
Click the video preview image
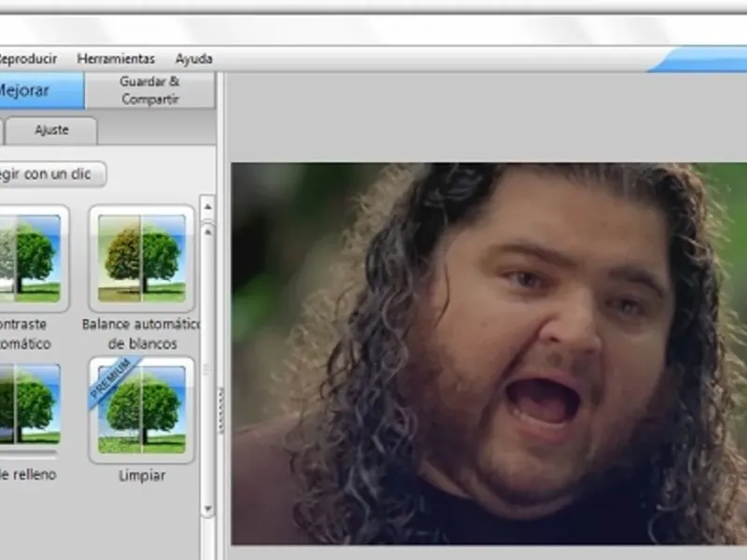pyautogui.click(x=488, y=354)
